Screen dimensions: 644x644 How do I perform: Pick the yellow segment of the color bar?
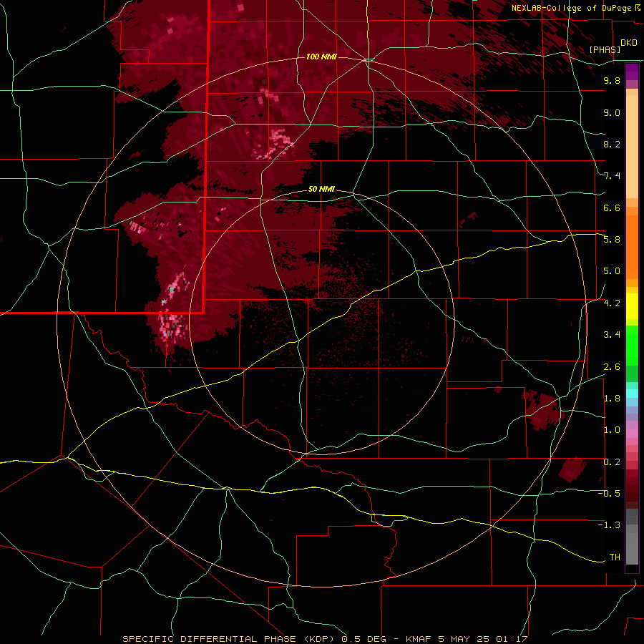632,306
